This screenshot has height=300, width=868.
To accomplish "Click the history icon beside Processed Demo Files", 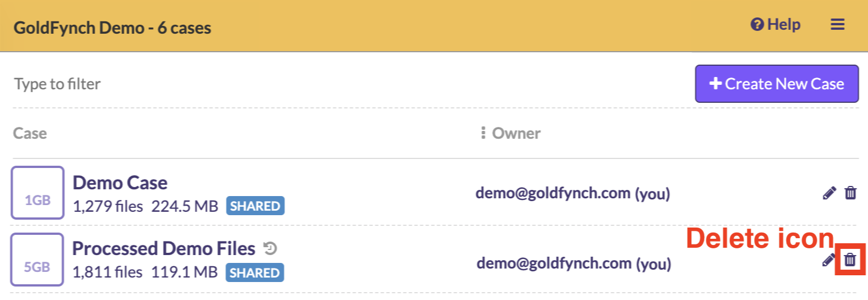I will 271,248.
